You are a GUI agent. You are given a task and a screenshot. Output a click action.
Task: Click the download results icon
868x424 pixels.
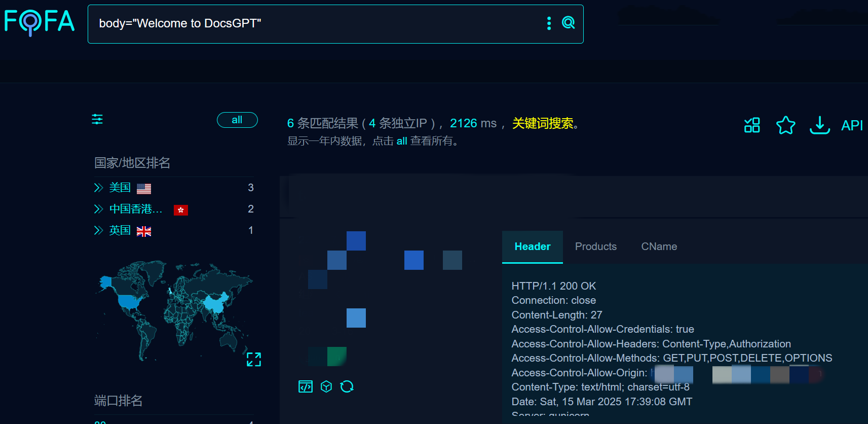[820, 125]
